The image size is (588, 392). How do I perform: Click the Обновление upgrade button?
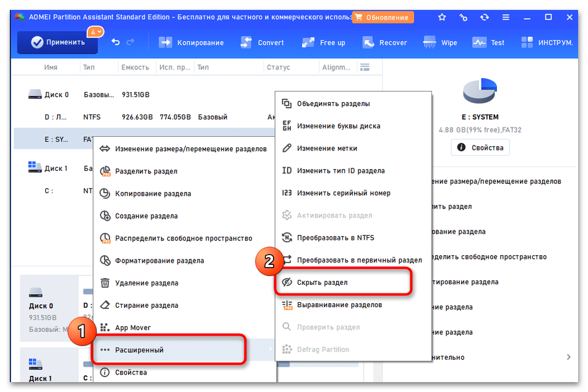[x=383, y=17]
